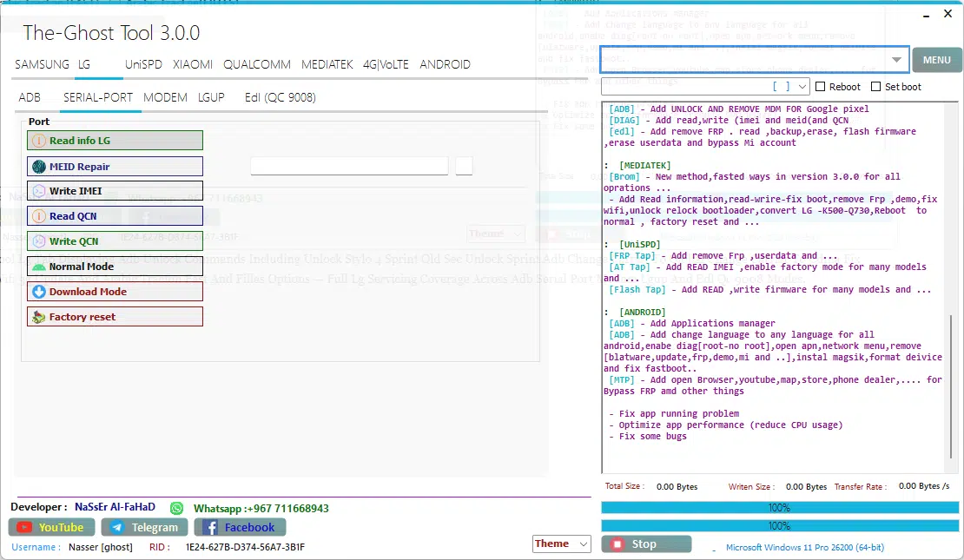
Task: Click the Read info LG button
Action: click(x=115, y=141)
